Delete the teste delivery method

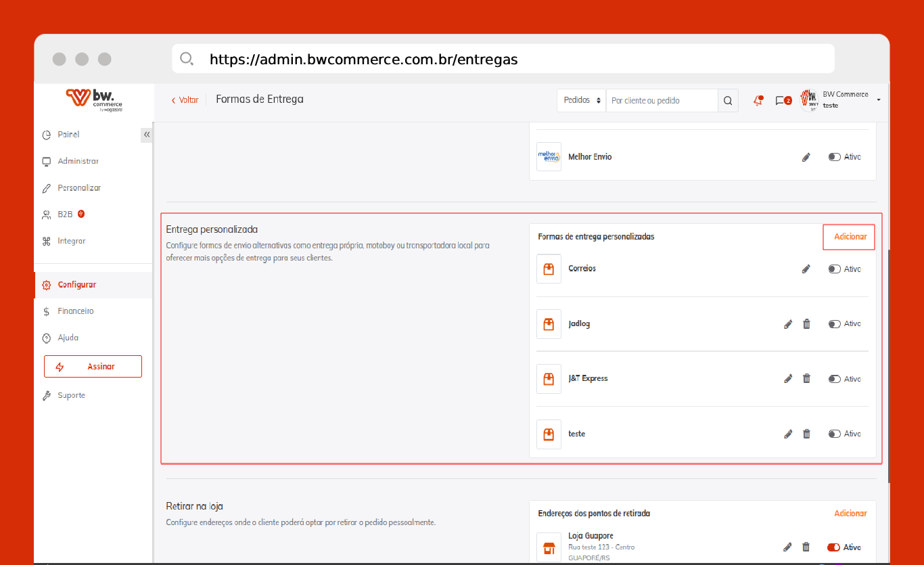pyautogui.click(x=806, y=434)
